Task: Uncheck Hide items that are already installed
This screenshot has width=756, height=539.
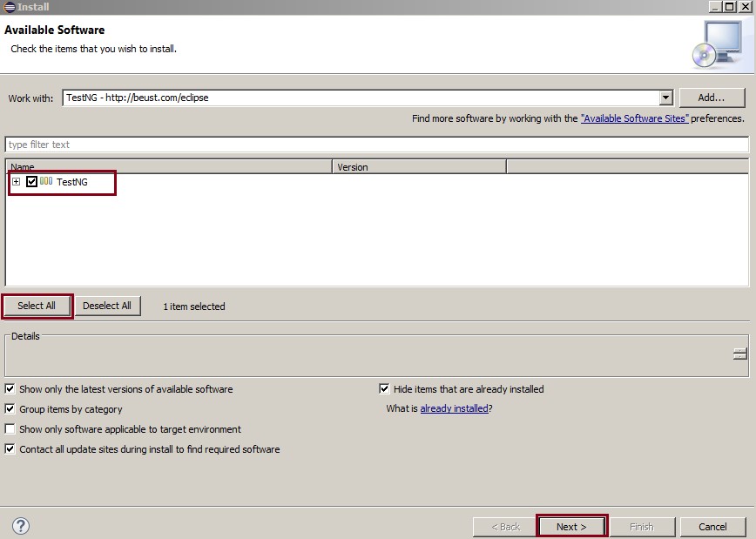Action: 384,389
